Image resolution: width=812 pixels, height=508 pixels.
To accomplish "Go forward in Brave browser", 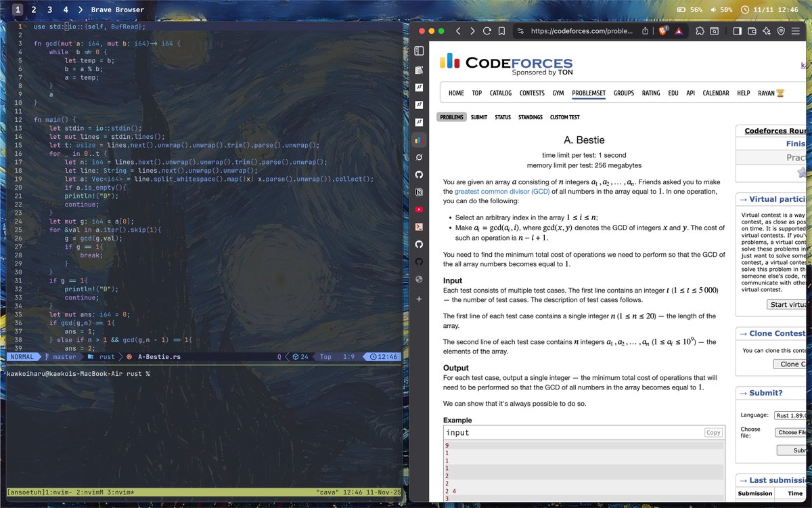I will point(472,31).
